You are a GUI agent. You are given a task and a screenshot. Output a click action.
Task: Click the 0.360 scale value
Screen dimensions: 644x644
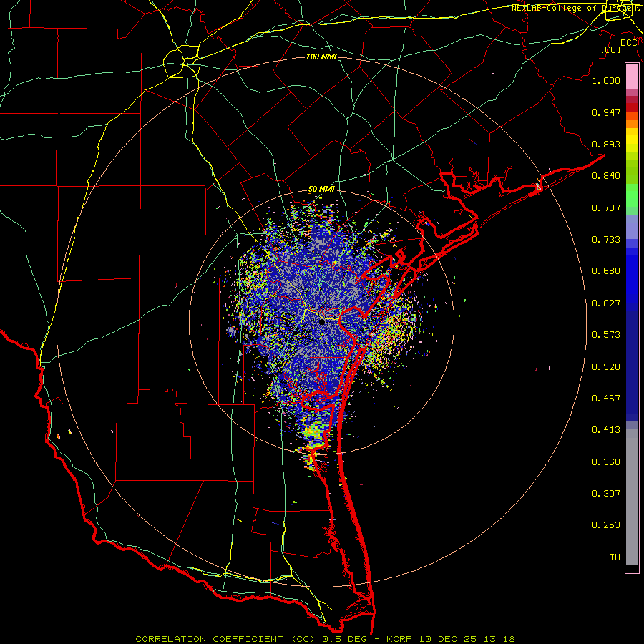[x=606, y=462]
